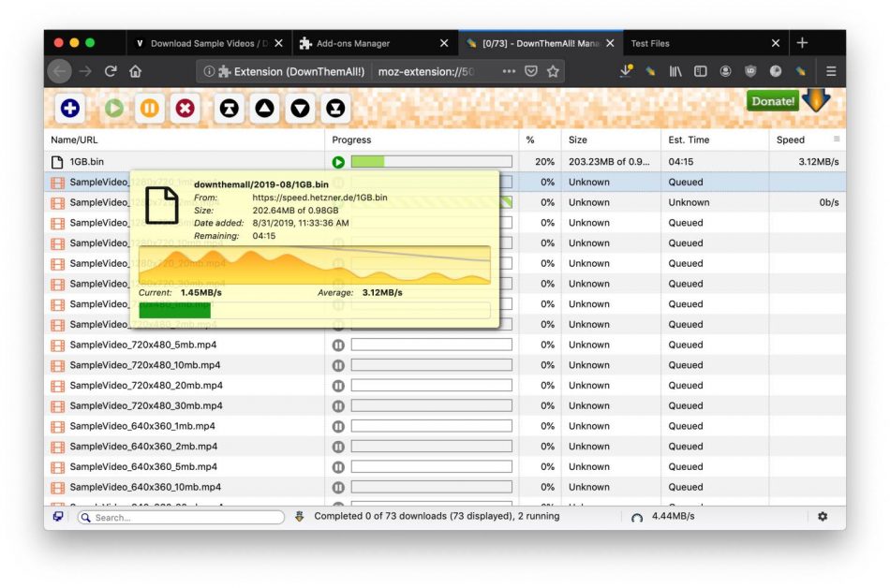Open Firefox hamburger menu
The width and height of the screenshot is (890, 588).
831,71
